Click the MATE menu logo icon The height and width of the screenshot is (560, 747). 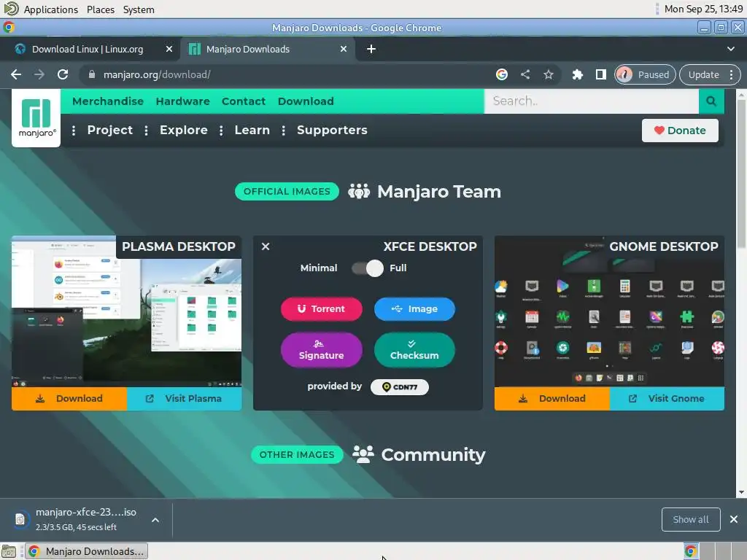point(10,9)
